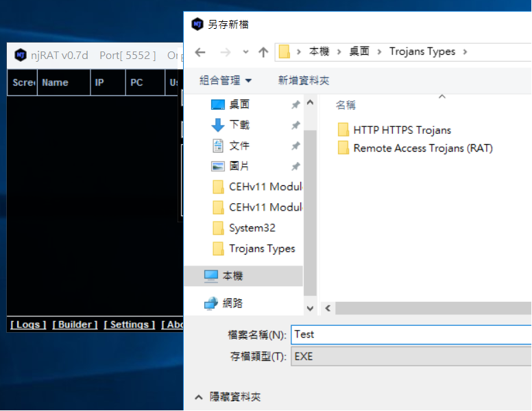Select 桌面 in the navigation pane
Viewport: 532px width, 411px height.
[239, 104]
